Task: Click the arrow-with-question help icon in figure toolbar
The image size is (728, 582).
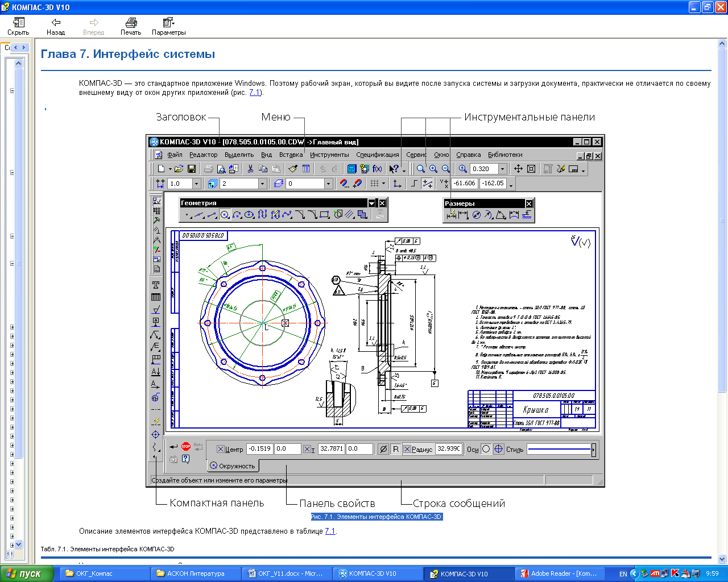Action: click(394, 169)
